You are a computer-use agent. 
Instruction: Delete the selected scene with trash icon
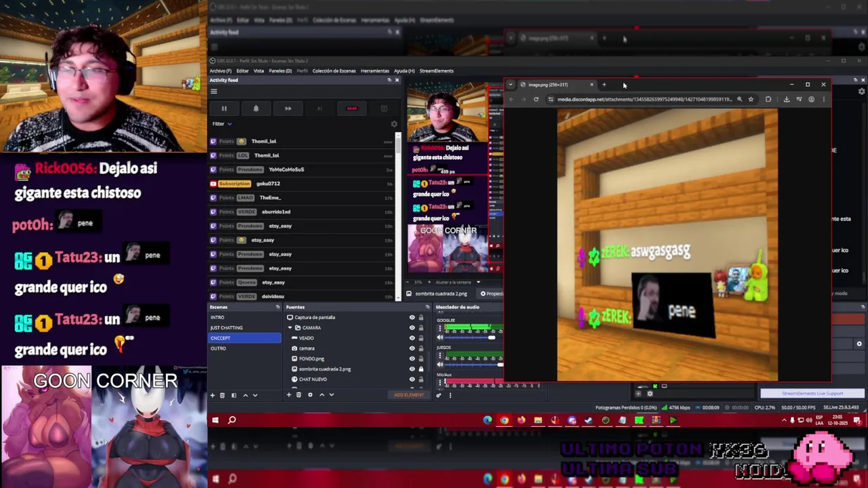point(222,395)
